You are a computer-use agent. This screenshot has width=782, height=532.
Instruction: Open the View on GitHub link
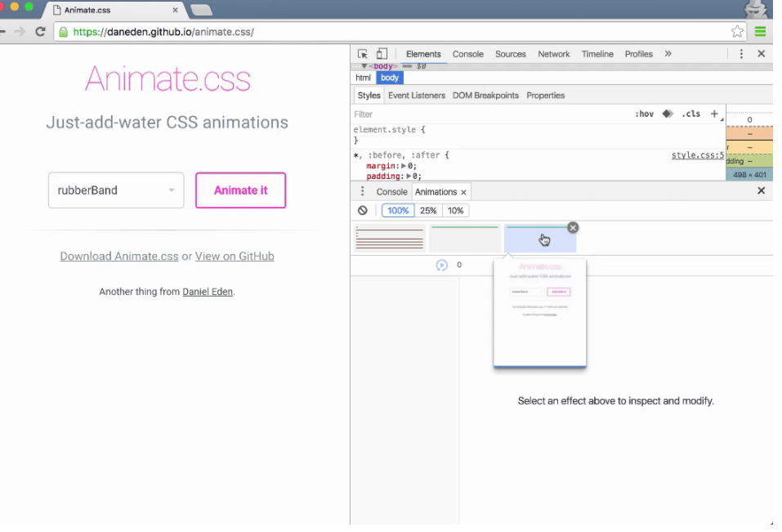coord(235,257)
